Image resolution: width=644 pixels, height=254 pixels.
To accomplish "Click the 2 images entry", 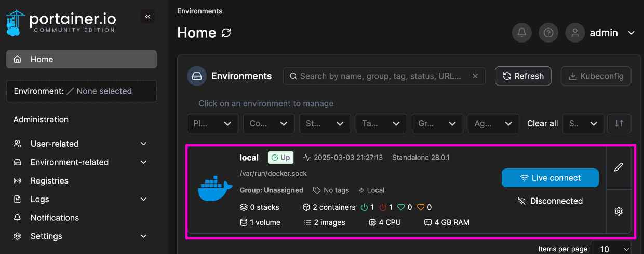I will [x=325, y=222].
